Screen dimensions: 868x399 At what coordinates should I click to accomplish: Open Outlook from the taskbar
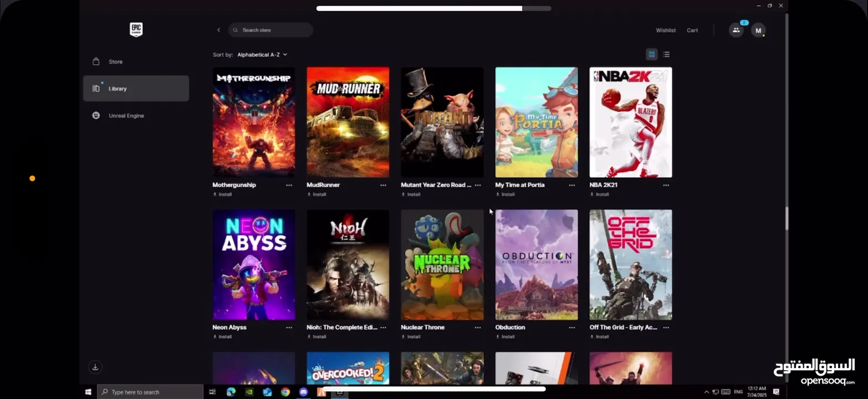click(x=267, y=392)
